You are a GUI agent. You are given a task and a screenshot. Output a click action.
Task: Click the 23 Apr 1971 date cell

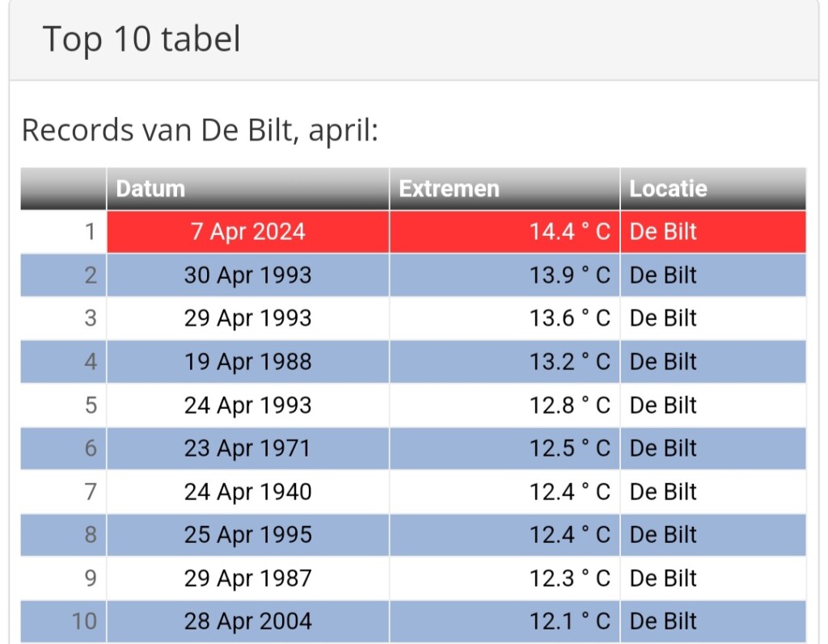point(247,448)
